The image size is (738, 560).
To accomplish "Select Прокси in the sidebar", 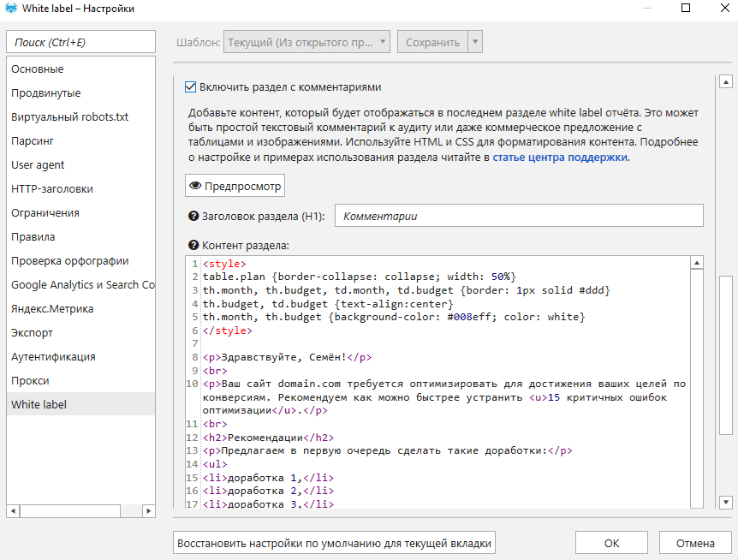I will tap(80, 381).
